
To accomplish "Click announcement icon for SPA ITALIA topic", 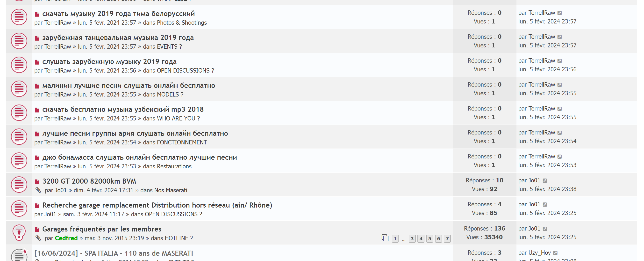I will 19,255.
